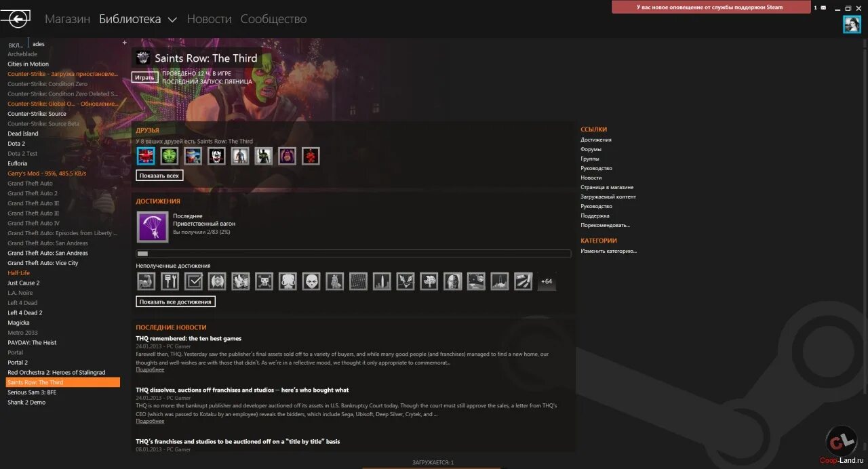Viewport: 868px width, 469px height.
Task: Select Magicka in library
Action: pos(18,323)
